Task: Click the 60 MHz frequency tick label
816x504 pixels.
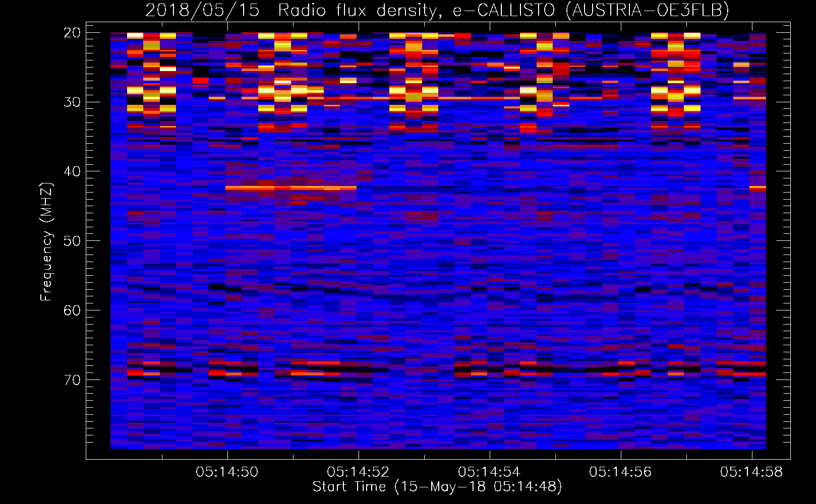Action: (73, 310)
